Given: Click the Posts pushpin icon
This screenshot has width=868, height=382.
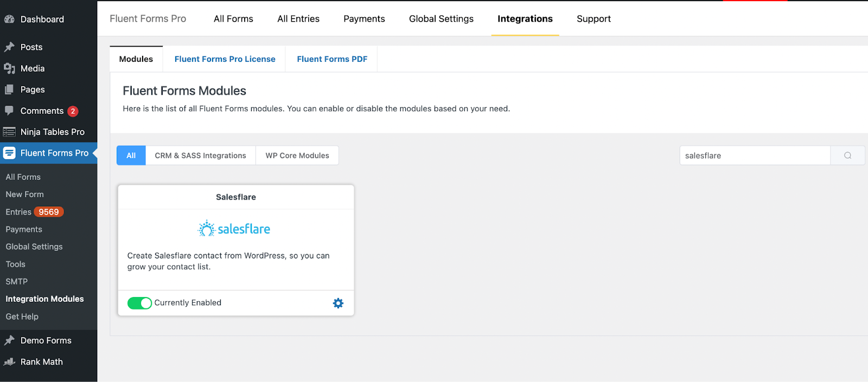Looking at the screenshot, I should [x=9, y=47].
